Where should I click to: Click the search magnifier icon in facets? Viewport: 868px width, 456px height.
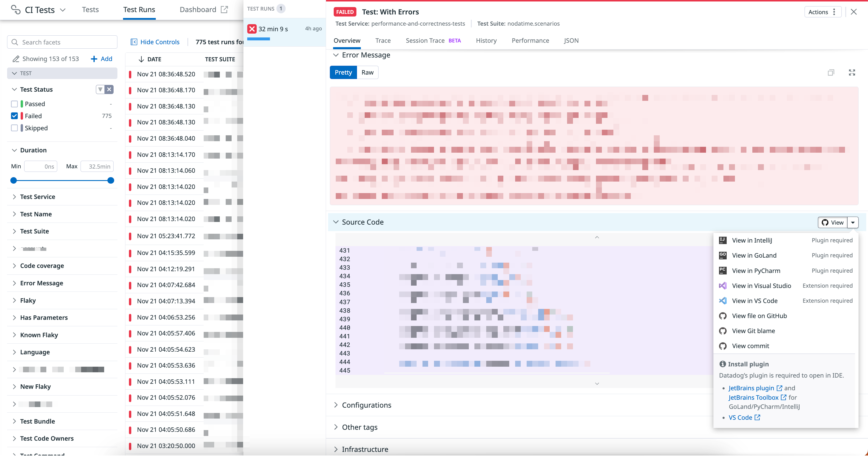pyautogui.click(x=14, y=42)
